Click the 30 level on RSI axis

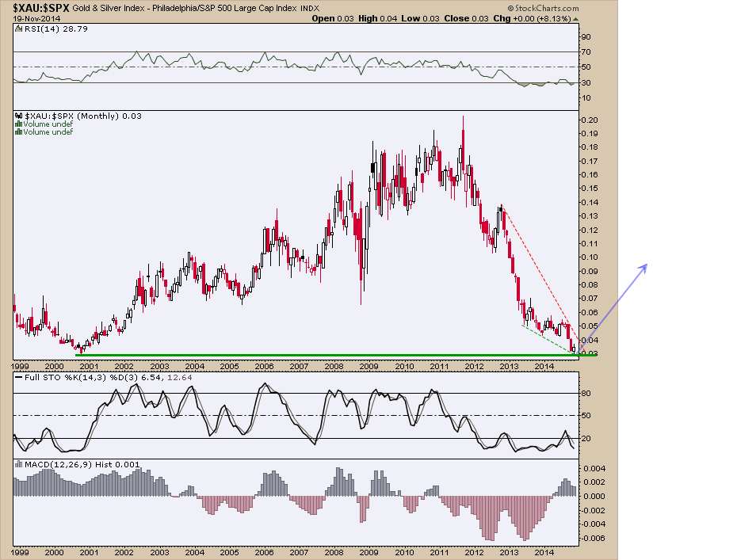click(586, 83)
